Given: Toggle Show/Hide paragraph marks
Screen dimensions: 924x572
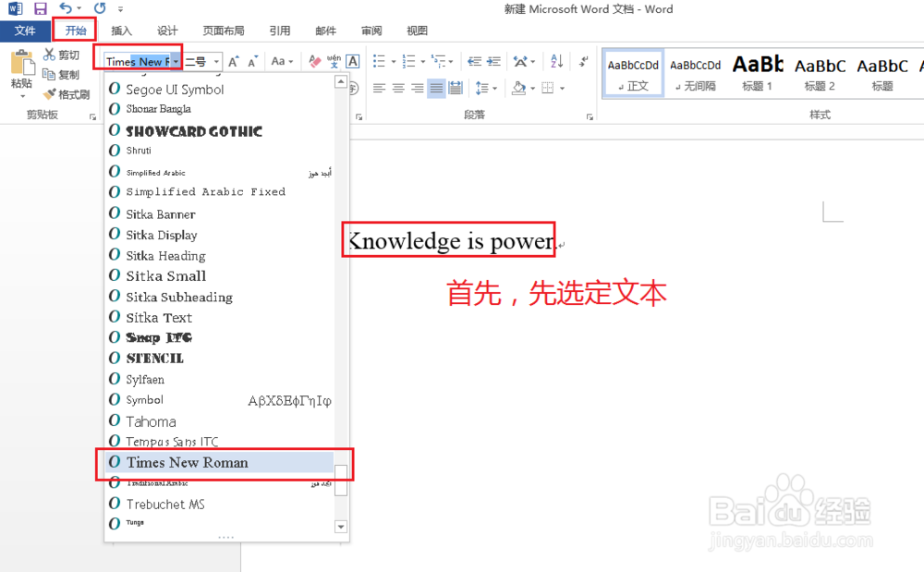Looking at the screenshot, I should 583,61.
